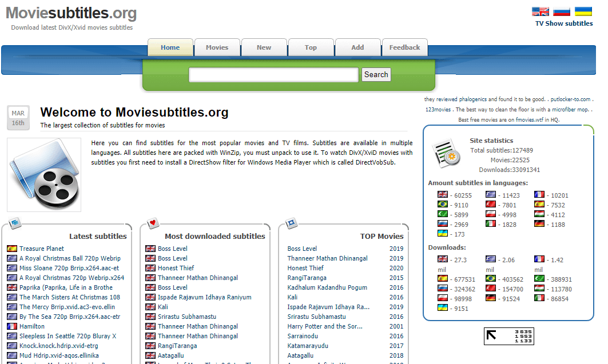The height and width of the screenshot is (364, 608).
Task: Click the flag beside subtitle count 60255
Action: pyautogui.click(x=443, y=194)
